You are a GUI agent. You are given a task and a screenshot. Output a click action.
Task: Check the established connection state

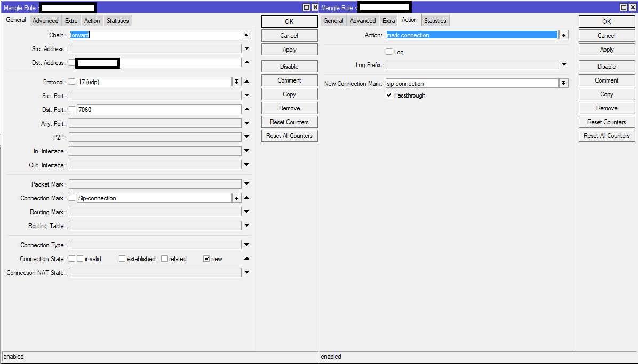122,258
